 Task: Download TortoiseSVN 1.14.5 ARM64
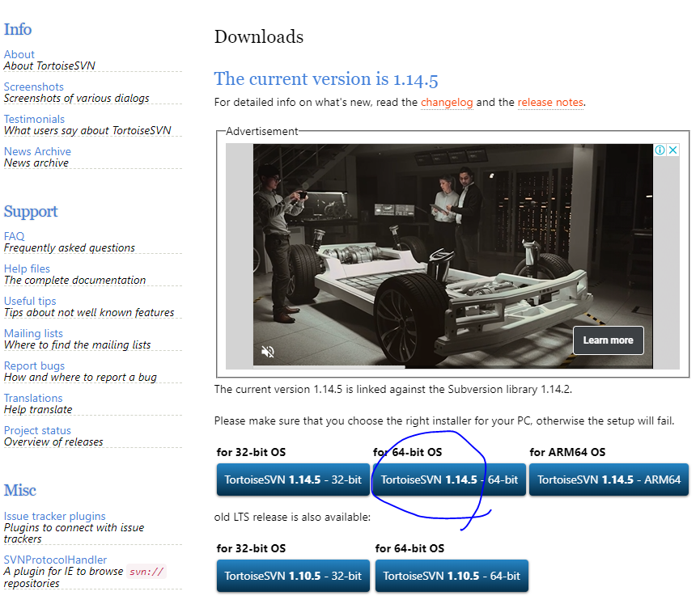pyautogui.click(x=609, y=480)
